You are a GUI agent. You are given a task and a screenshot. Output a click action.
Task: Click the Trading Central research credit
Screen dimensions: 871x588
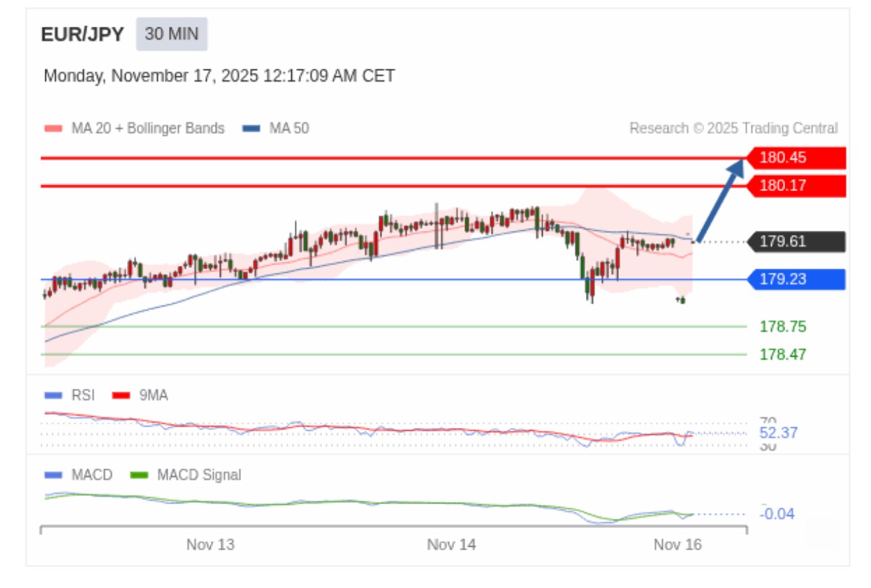tap(733, 128)
